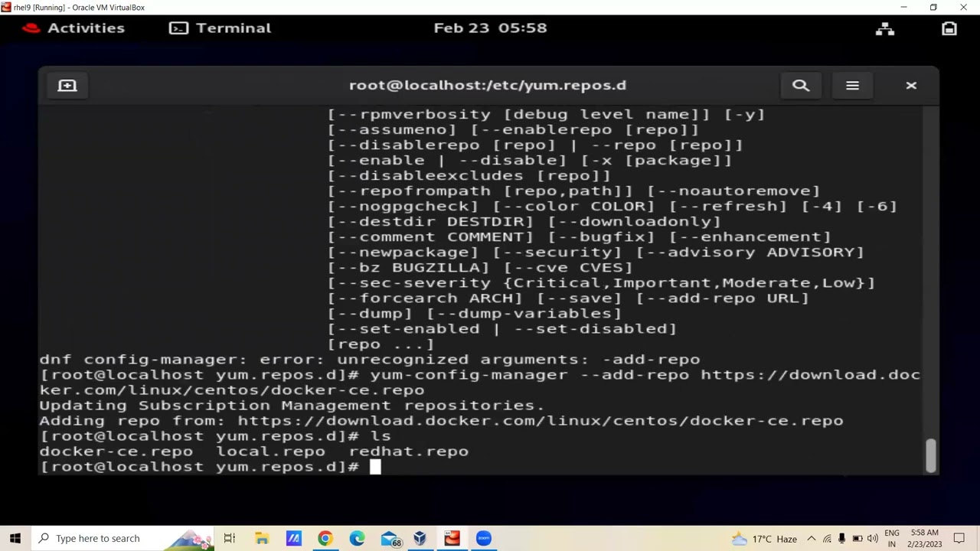Launch Google Chrome from taskbar

coord(325,538)
